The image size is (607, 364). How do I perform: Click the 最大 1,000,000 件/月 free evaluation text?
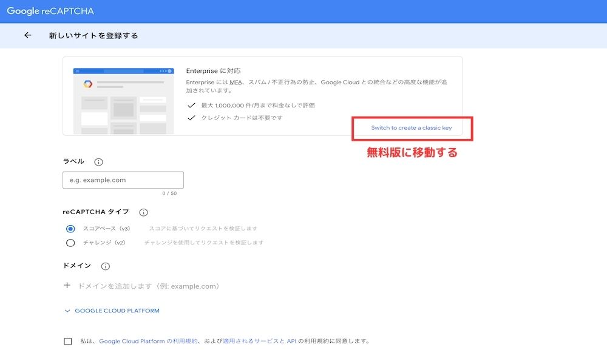[258, 105]
